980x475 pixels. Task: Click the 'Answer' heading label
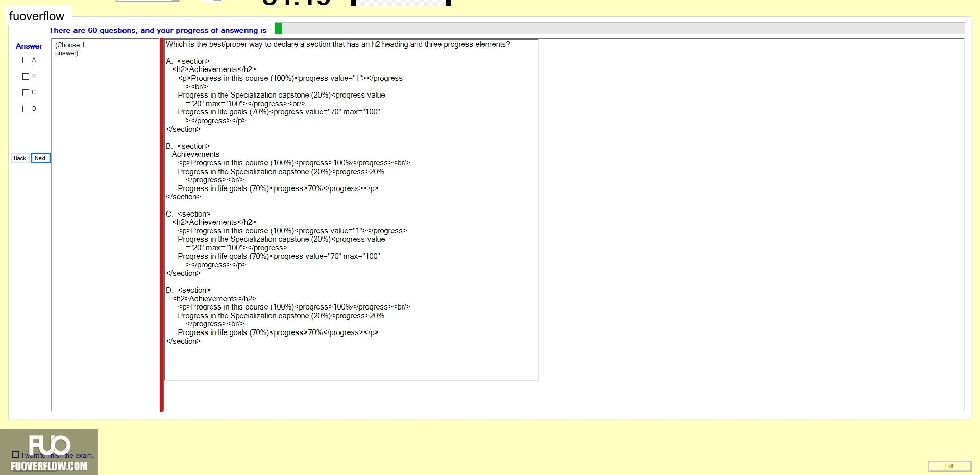[x=29, y=46]
